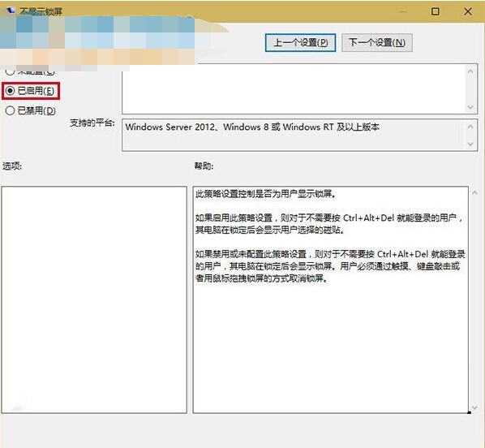485x448 pixels.
Task: Close the 不显示锁屏 window
Action: click(468, 11)
